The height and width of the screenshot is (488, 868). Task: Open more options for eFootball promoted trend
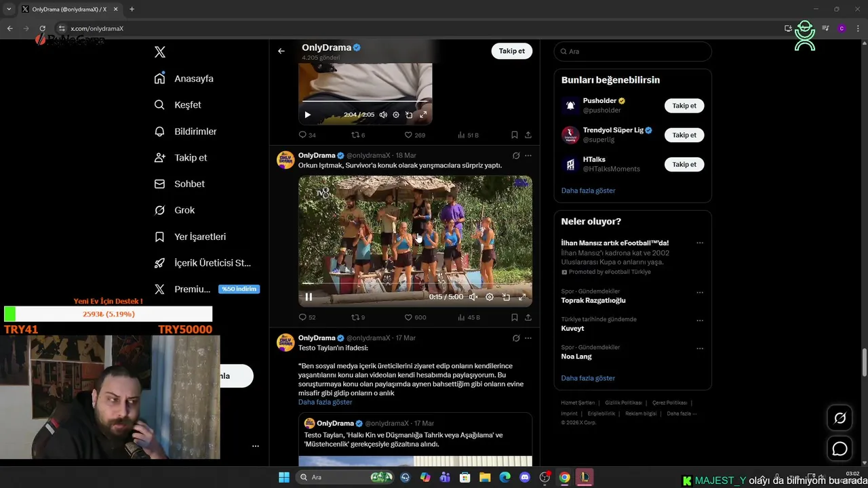[700, 243]
